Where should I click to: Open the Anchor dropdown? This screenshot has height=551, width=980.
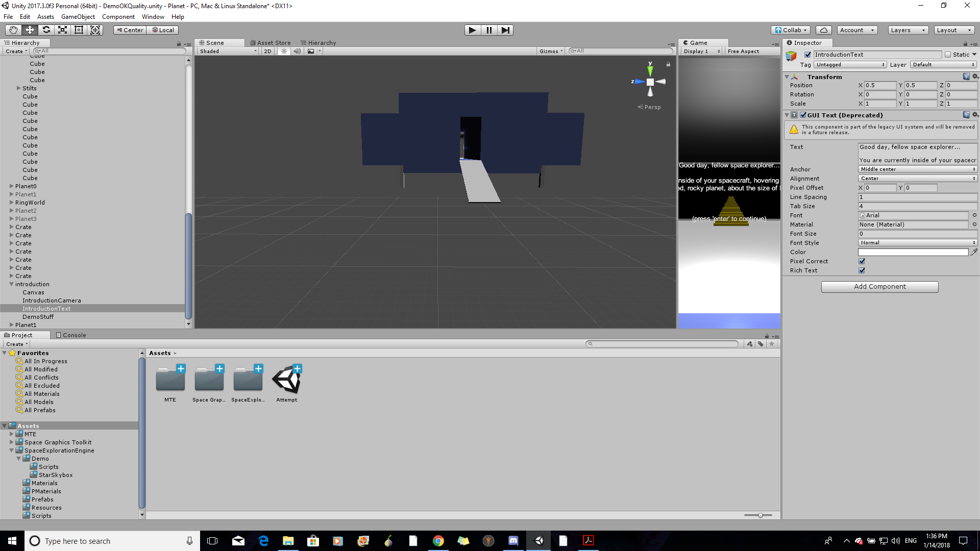tap(918, 169)
